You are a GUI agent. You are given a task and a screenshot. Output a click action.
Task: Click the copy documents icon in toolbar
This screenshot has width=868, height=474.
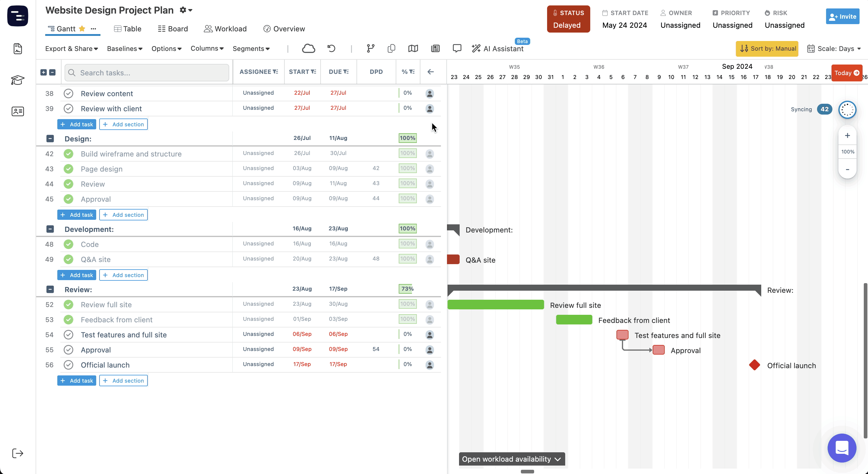391,49
